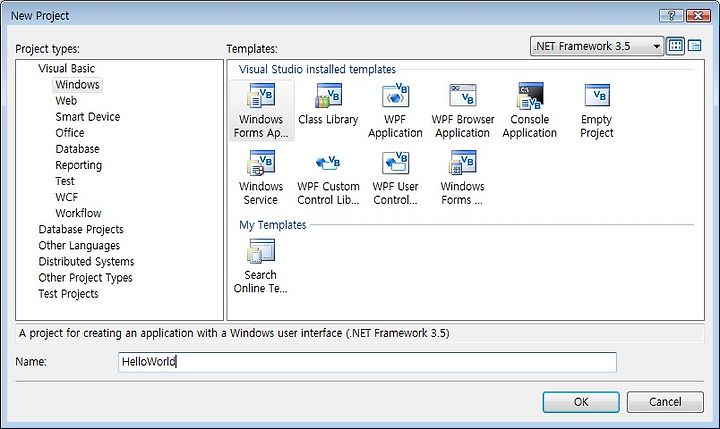Choose WCF project type
Screen dimensions: 720x429
(x=67, y=197)
